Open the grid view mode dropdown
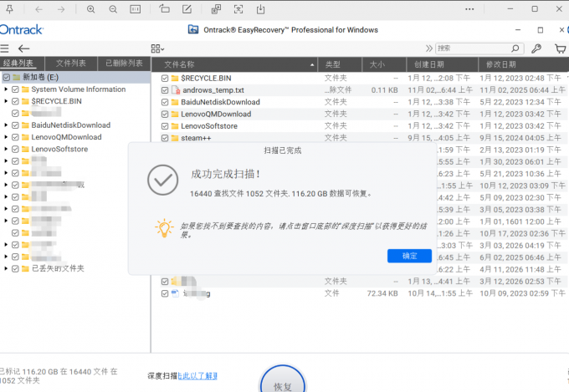Screen dimensions: 569x392 click(157, 48)
